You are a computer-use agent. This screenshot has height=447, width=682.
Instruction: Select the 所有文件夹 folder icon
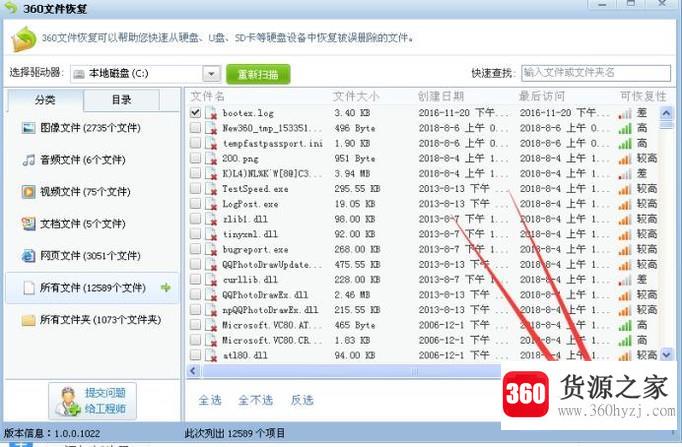point(29,320)
